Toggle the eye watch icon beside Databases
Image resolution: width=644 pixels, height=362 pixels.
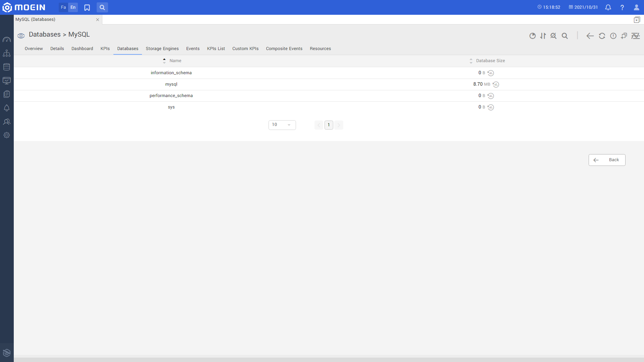21,36
